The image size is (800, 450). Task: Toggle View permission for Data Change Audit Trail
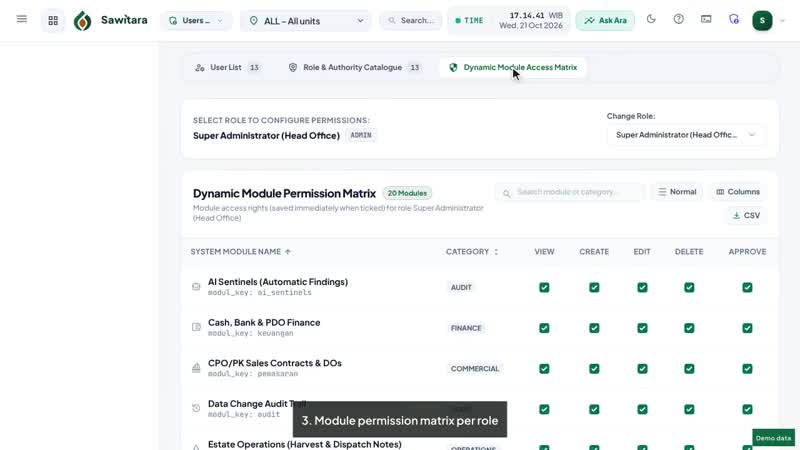tap(544, 409)
